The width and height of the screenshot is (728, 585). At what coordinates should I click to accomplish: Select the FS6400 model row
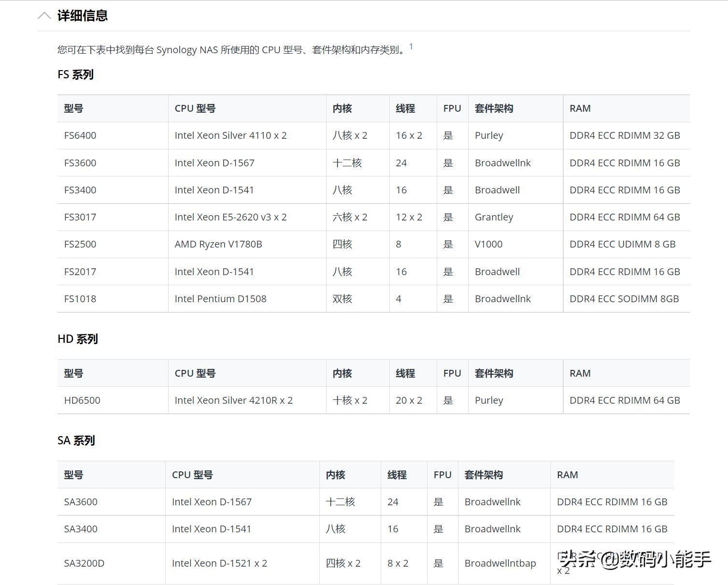80,135
